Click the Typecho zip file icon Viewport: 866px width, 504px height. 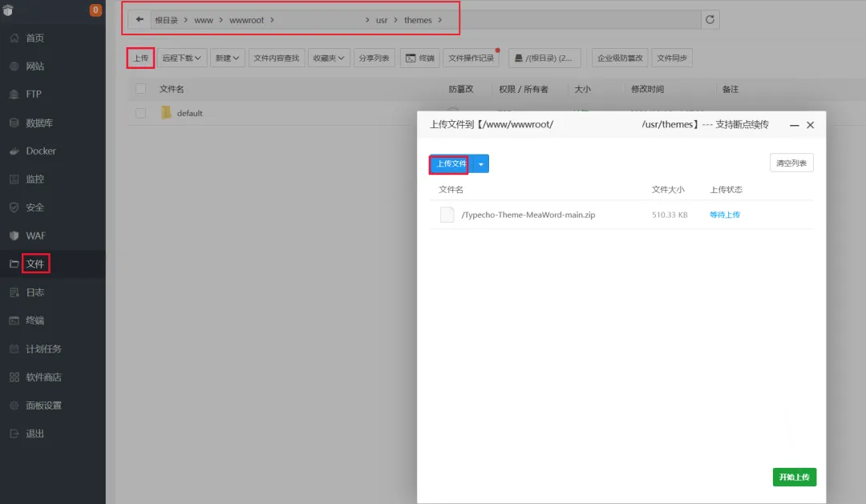pos(447,215)
